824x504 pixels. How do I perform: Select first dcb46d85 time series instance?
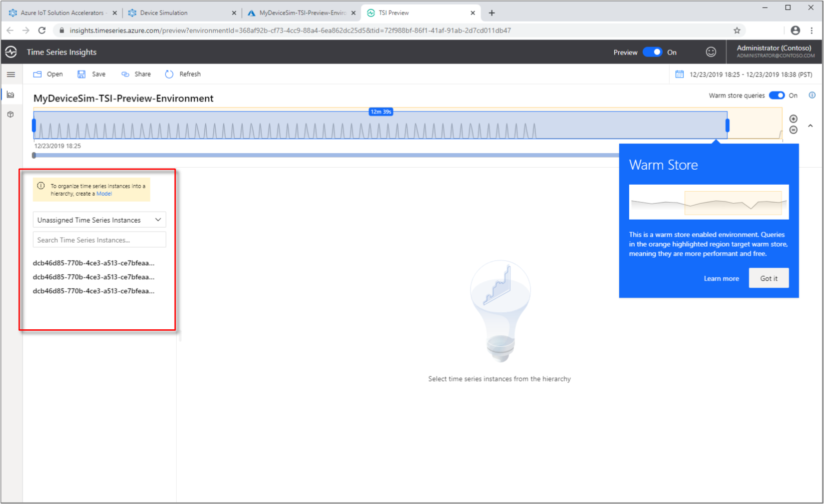pyautogui.click(x=94, y=263)
